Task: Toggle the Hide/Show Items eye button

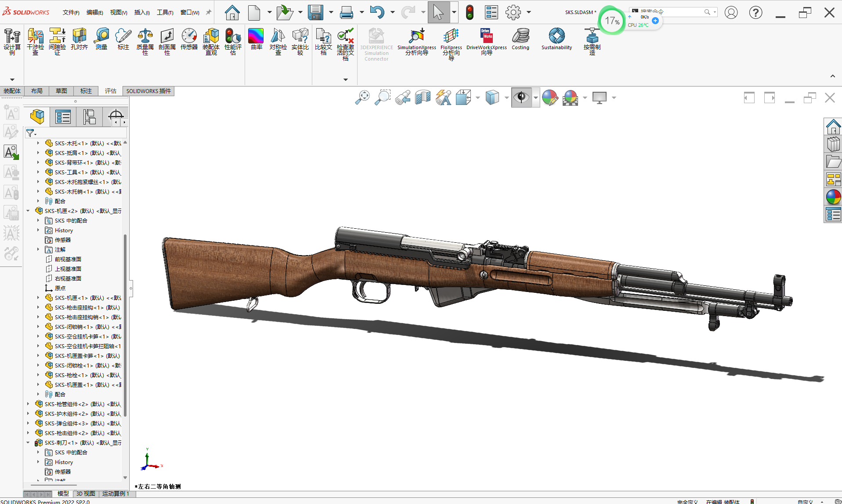Action: [x=521, y=97]
